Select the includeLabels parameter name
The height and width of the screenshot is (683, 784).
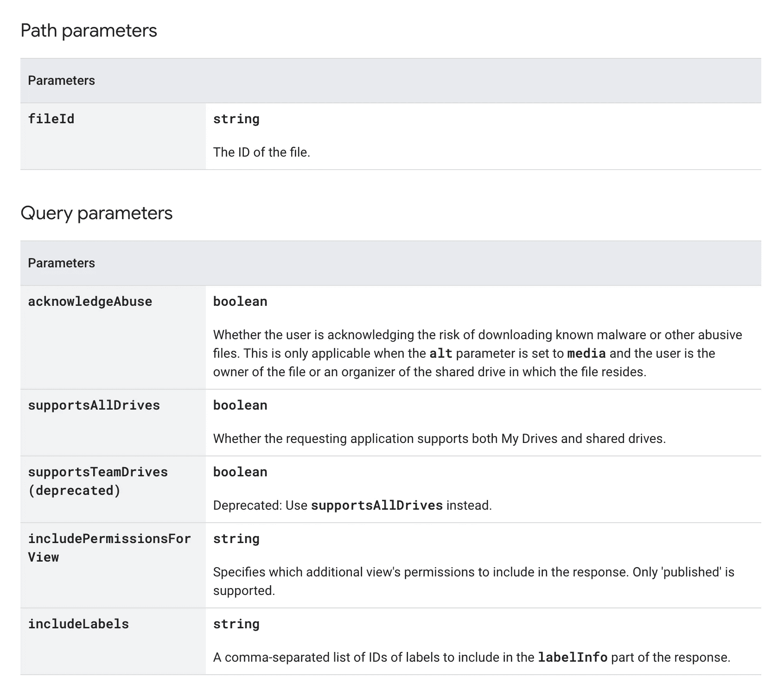[x=78, y=624]
